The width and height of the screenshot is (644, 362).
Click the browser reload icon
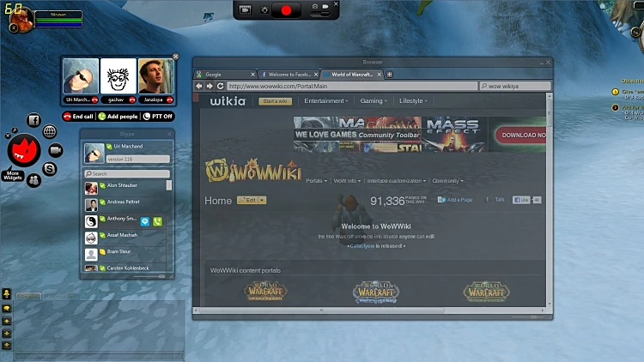click(x=221, y=87)
